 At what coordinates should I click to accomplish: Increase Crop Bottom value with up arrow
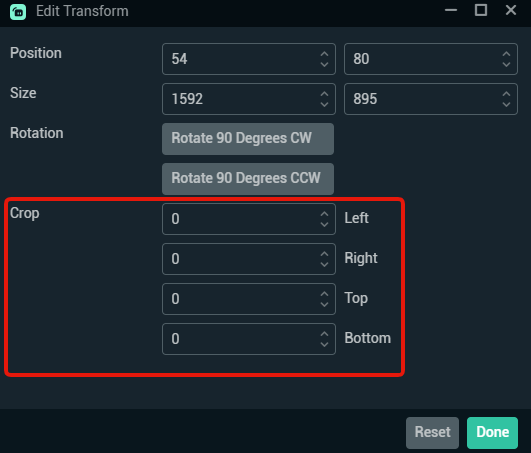324,334
